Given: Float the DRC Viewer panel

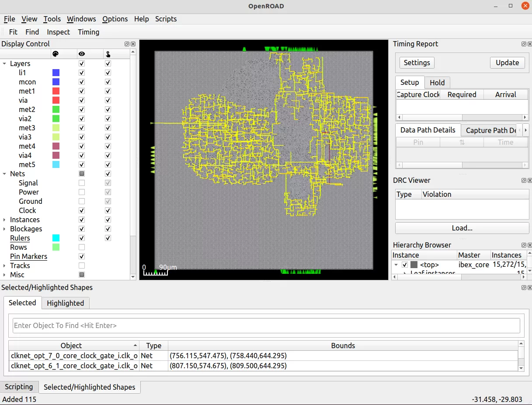Looking at the screenshot, I should tap(524, 180).
